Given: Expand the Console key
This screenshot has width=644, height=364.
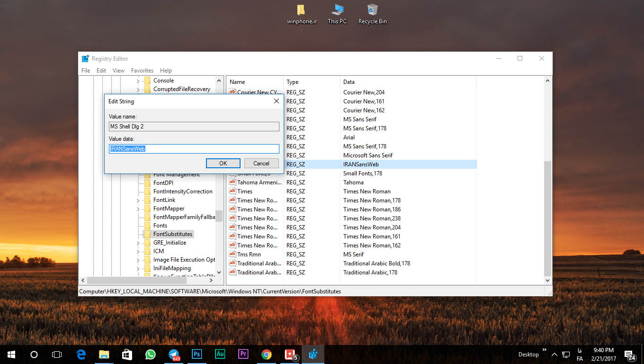Looking at the screenshot, I should click(x=138, y=81).
